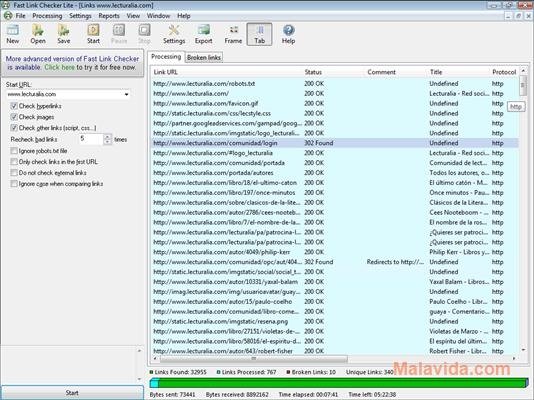This screenshot has width=534, height=400.
Task: Select the partner.googleadservices.com row
Action: 335,123
